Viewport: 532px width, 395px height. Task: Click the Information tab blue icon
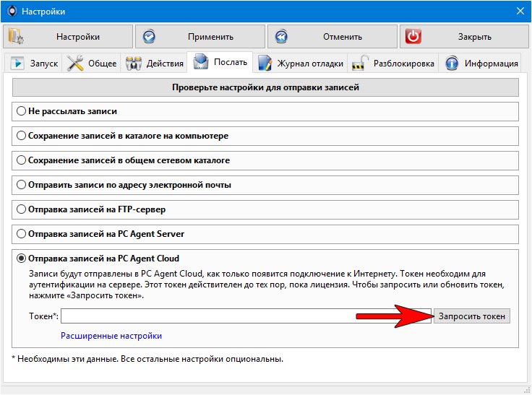click(452, 64)
